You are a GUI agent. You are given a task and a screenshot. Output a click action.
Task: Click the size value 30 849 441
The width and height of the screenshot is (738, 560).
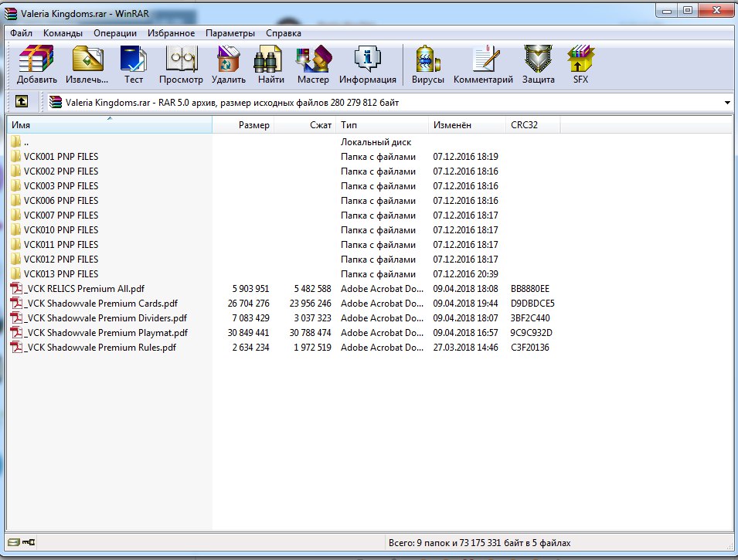[249, 333]
